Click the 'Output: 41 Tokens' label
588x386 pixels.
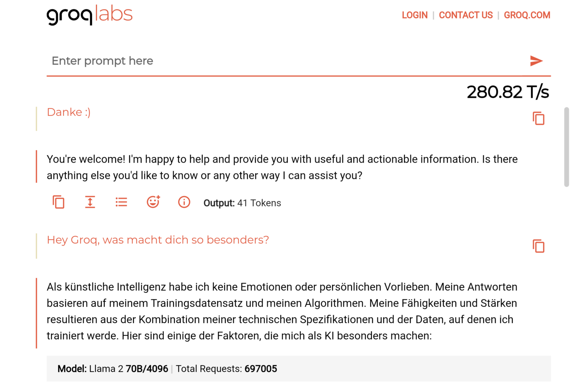point(242,203)
